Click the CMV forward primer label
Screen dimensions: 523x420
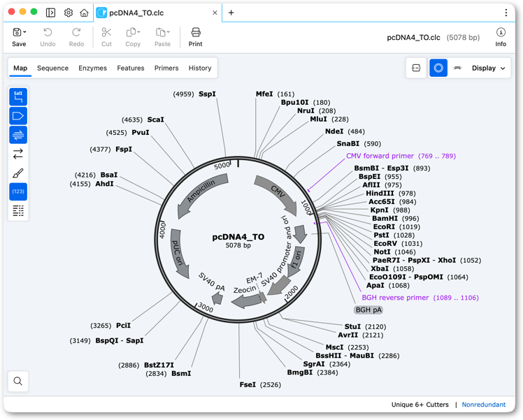[401, 156]
